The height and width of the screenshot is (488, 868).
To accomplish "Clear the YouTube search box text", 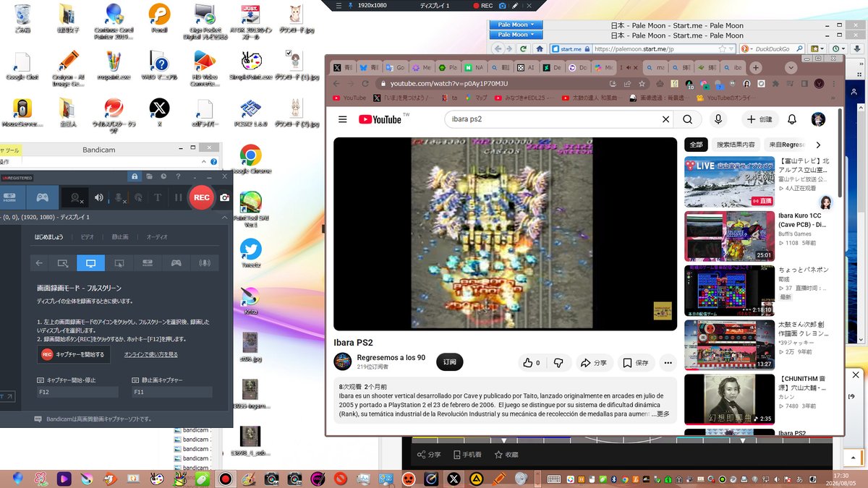I will coord(665,119).
